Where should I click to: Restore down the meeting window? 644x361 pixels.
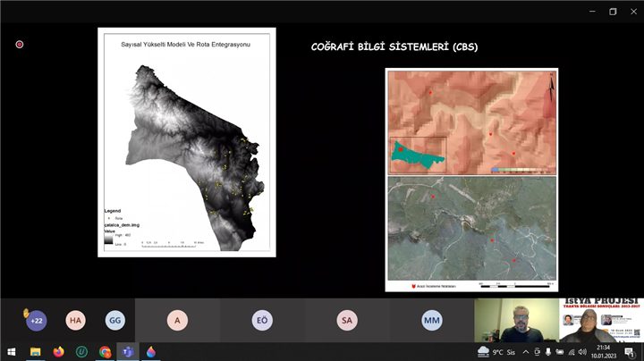click(x=613, y=12)
